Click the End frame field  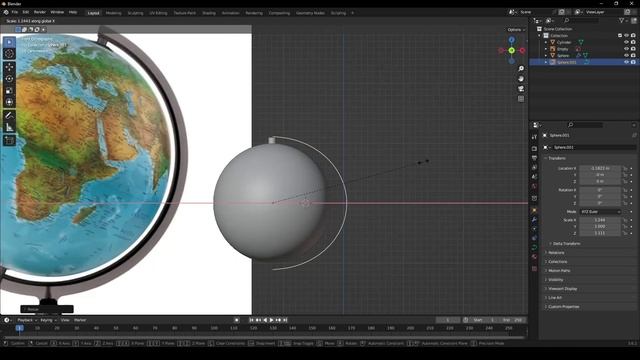click(512, 320)
